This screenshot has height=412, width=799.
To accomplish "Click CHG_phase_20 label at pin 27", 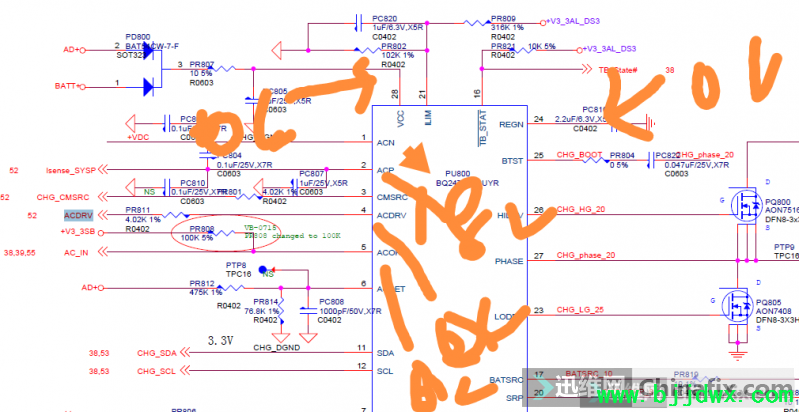I will [585, 255].
